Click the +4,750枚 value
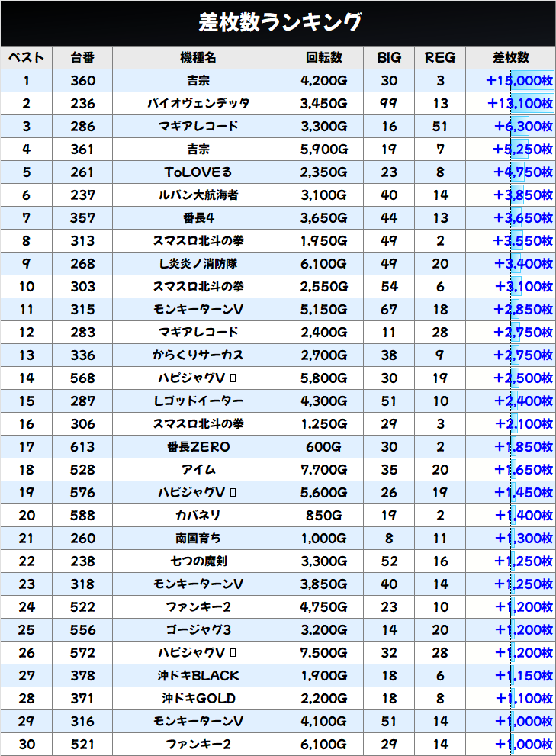This screenshot has width=556, height=756. (x=523, y=172)
